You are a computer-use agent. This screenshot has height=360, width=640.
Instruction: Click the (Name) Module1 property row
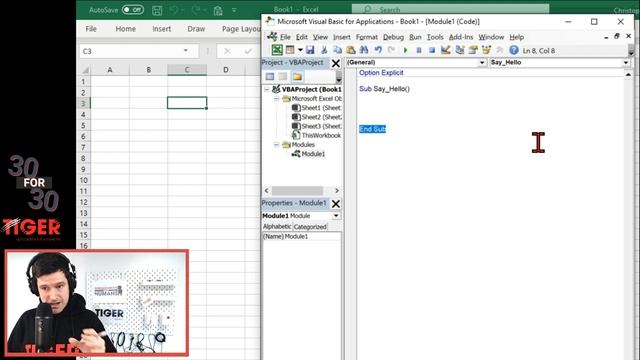tap(301, 236)
